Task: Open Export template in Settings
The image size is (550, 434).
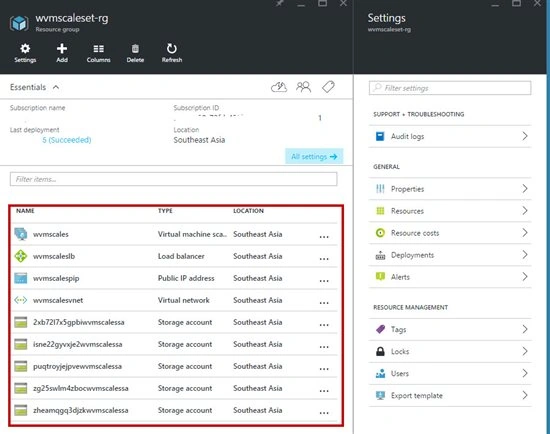Action: [450, 395]
